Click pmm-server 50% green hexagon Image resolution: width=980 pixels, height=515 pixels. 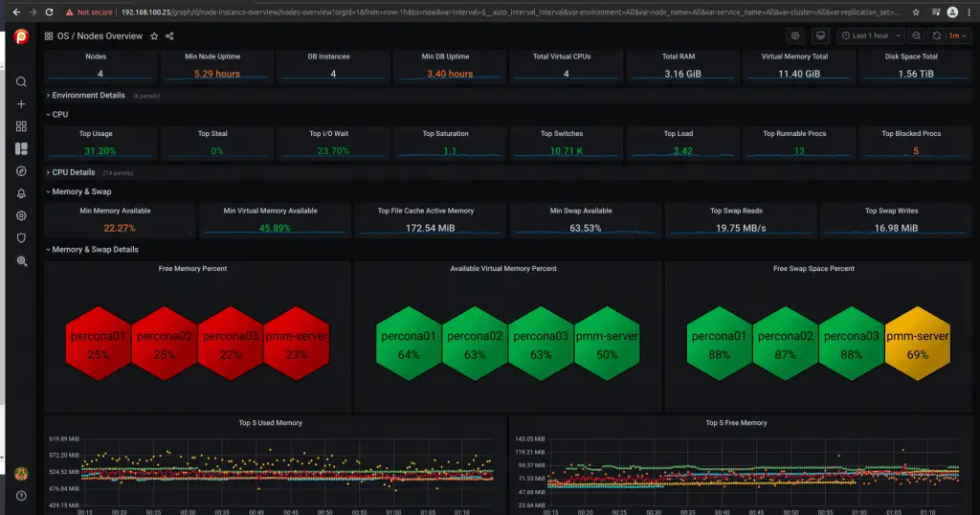(607, 344)
